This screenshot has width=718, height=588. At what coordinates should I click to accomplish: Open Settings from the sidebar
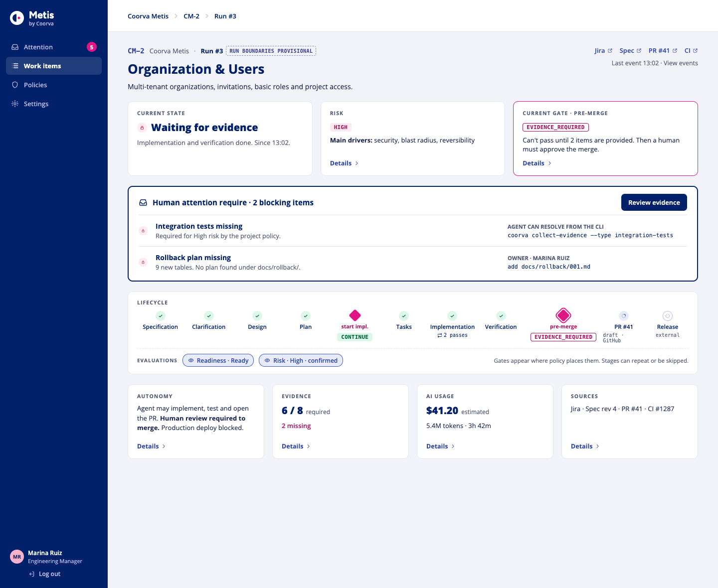[54, 104]
